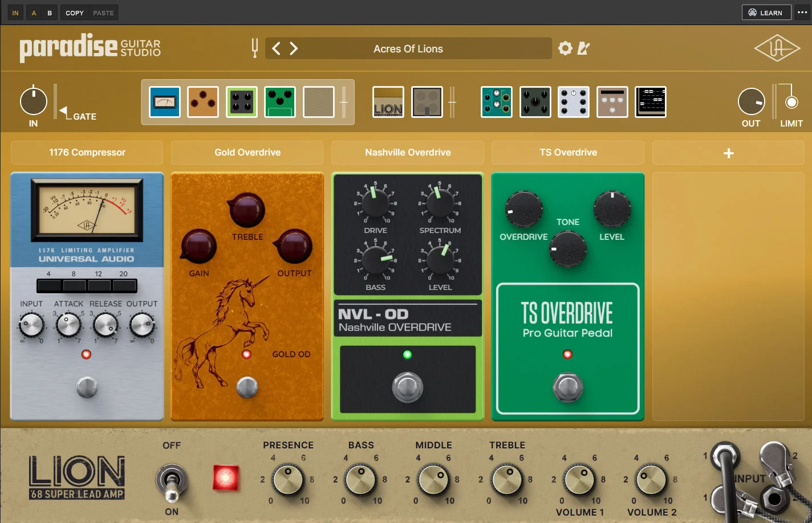Go to the next preset arrow
The height and width of the screenshot is (523, 812).
[294, 48]
